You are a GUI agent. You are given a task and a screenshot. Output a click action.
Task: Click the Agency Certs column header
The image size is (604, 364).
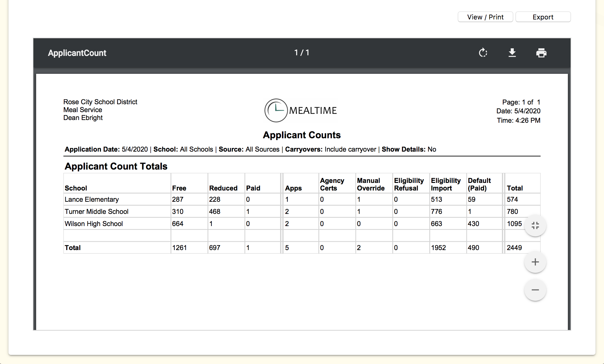point(332,184)
